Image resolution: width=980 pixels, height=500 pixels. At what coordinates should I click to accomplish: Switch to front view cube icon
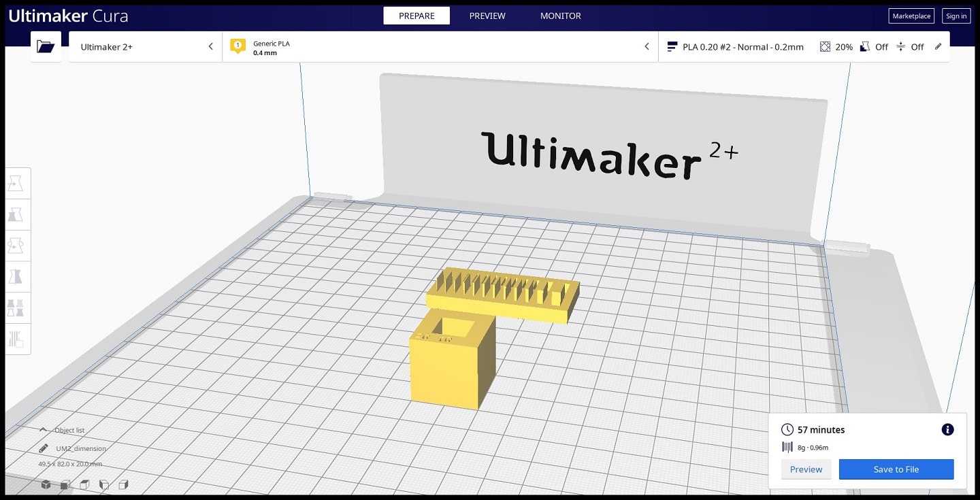click(x=65, y=485)
